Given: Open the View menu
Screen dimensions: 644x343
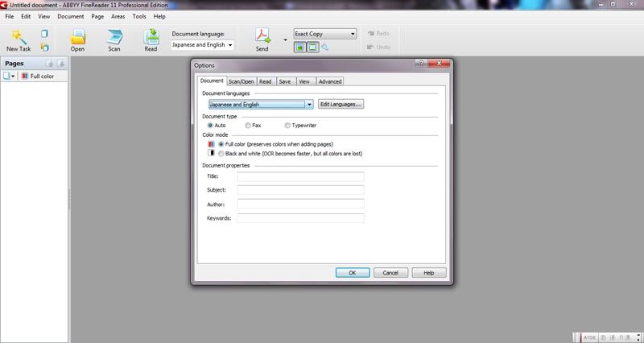Looking at the screenshot, I should click(44, 16).
